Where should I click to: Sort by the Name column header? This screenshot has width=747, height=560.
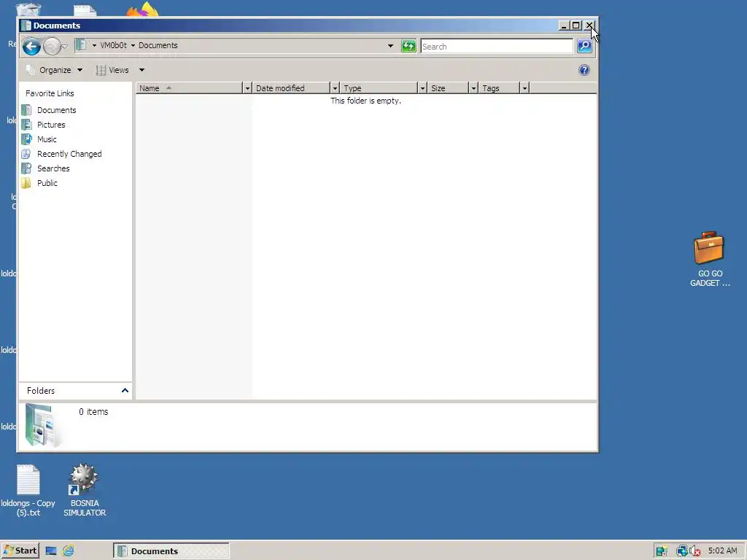pos(189,88)
